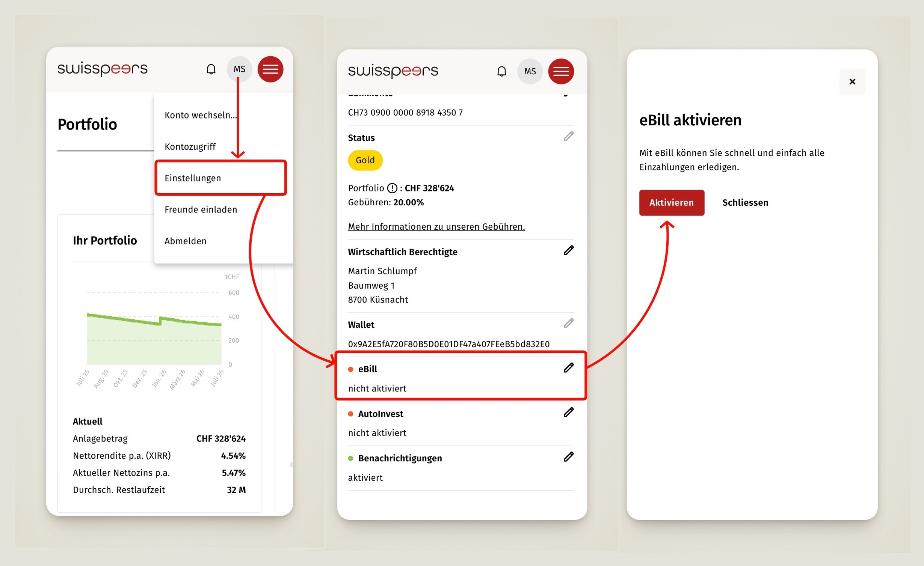Close the eBill aktivieren dialog
924x566 pixels.
[x=852, y=81]
